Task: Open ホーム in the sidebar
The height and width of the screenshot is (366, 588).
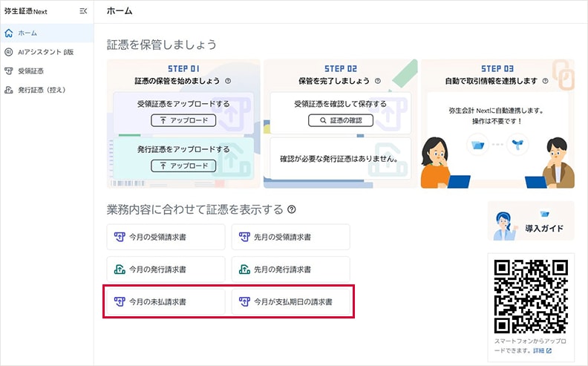Action: (x=27, y=33)
